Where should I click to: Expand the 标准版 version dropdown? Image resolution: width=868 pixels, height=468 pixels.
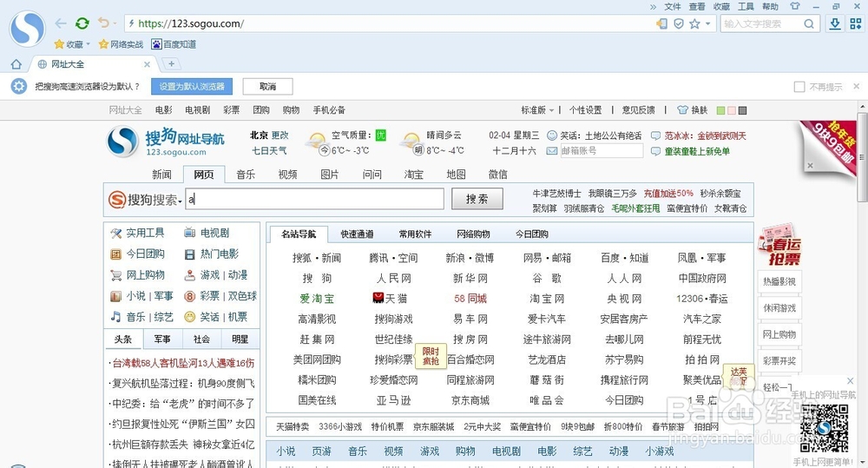[x=537, y=110]
